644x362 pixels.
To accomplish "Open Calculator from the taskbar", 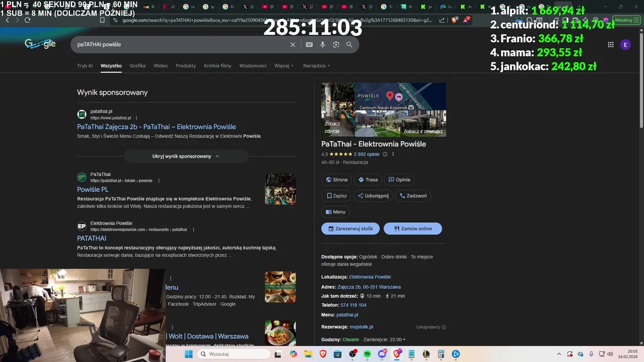I will point(441,354).
